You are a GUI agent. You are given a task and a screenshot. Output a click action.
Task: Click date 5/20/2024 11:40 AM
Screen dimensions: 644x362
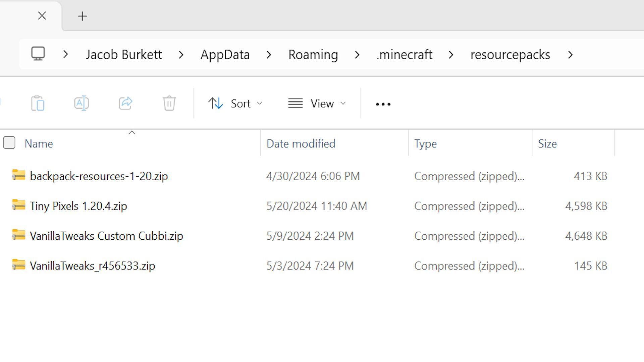tap(317, 206)
